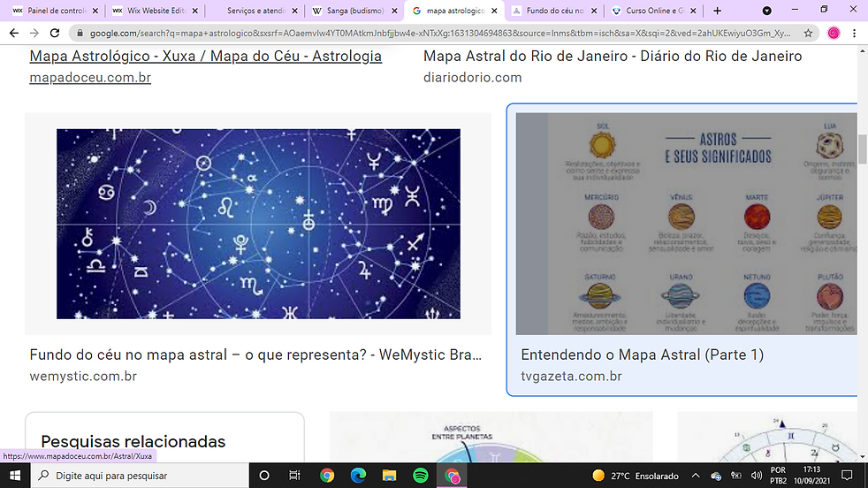Viewport: 868px width, 488px height.
Task: Click the Windows taskbar search box
Action: [140, 476]
